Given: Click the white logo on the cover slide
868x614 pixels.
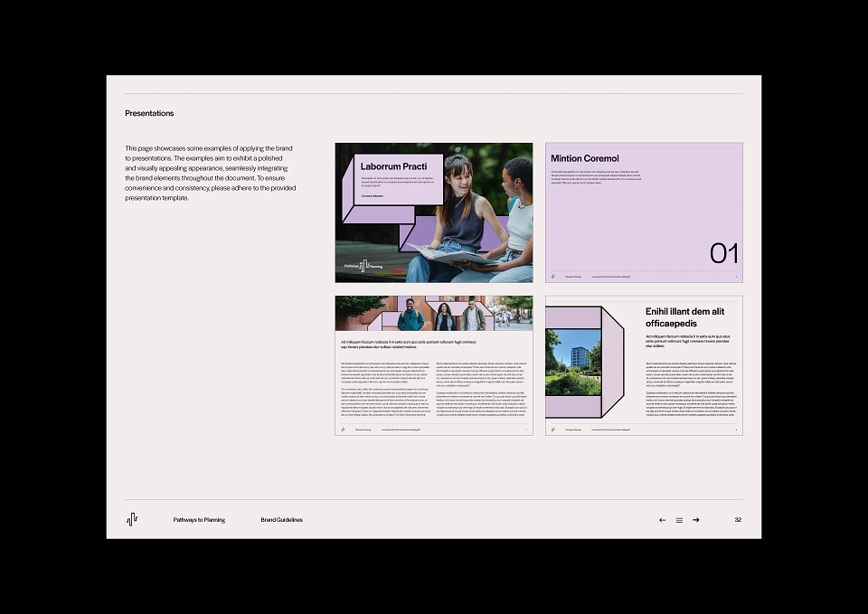Looking at the screenshot, I should (x=363, y=266).
